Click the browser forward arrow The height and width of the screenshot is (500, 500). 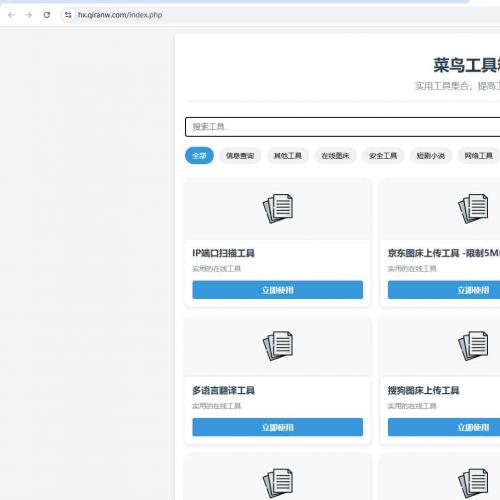[29, 15]
